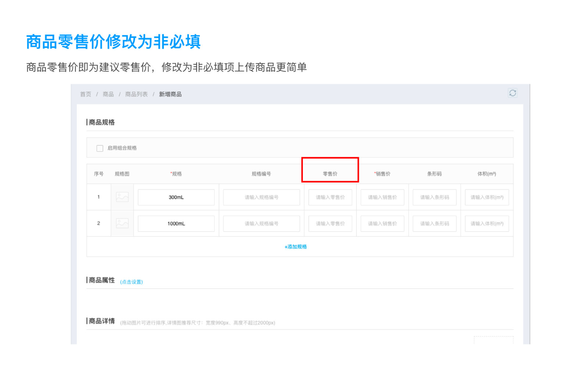The height and width of the screenshot is (368, 588).
Task: Click the +添加规格 link
Action: point(295,247)
